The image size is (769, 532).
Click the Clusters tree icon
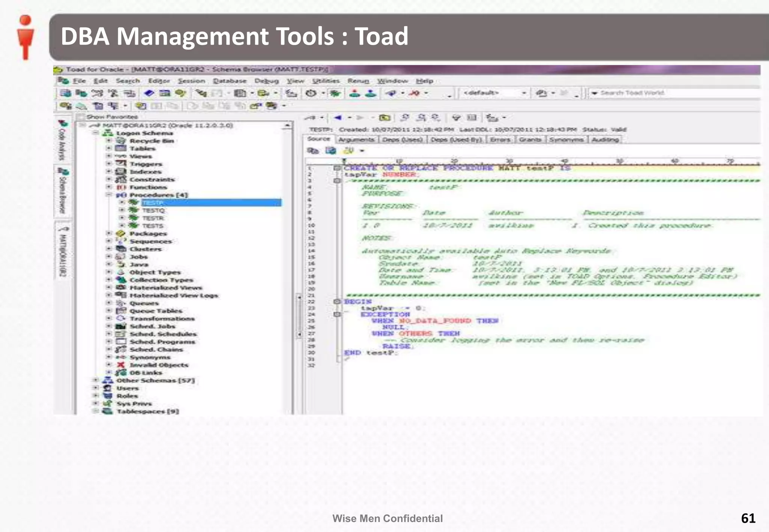(121, 249)
